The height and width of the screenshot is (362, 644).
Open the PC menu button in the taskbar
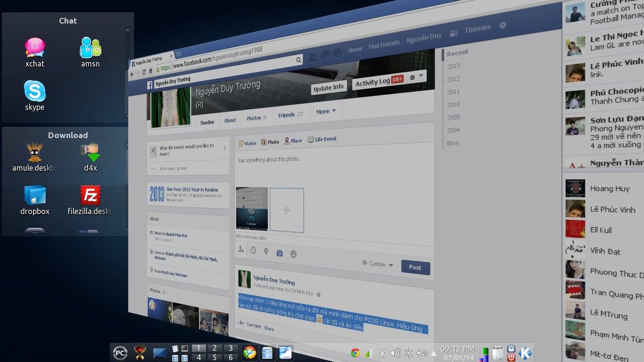point(120,353)
